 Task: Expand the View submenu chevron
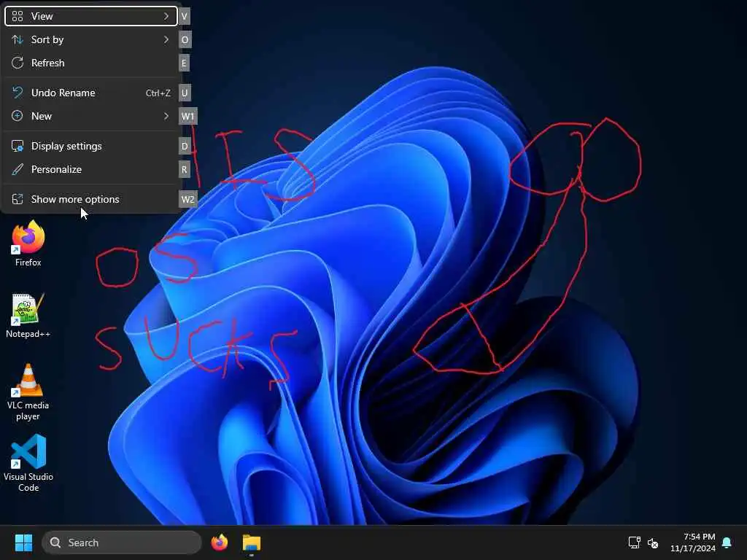coord(166,16)
